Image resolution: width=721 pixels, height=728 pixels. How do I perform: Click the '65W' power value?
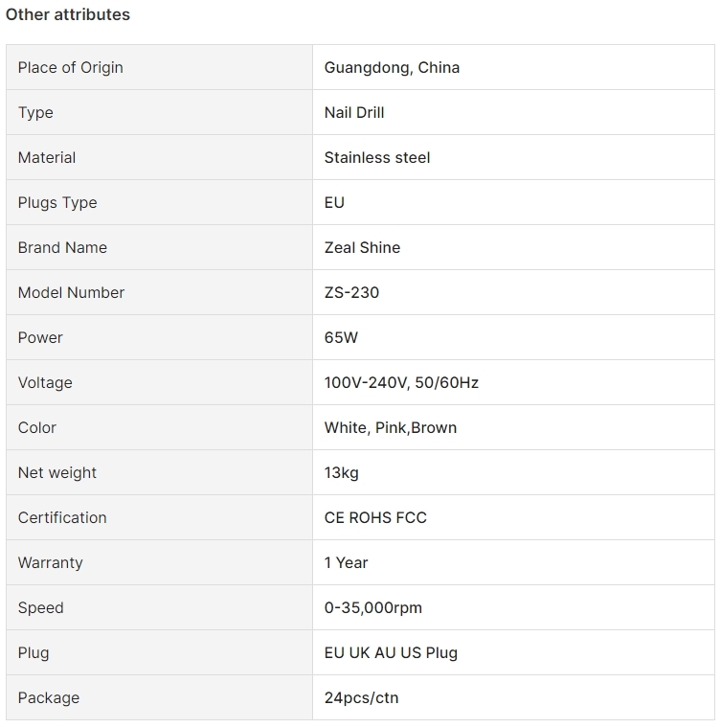[x=341, y=338]
